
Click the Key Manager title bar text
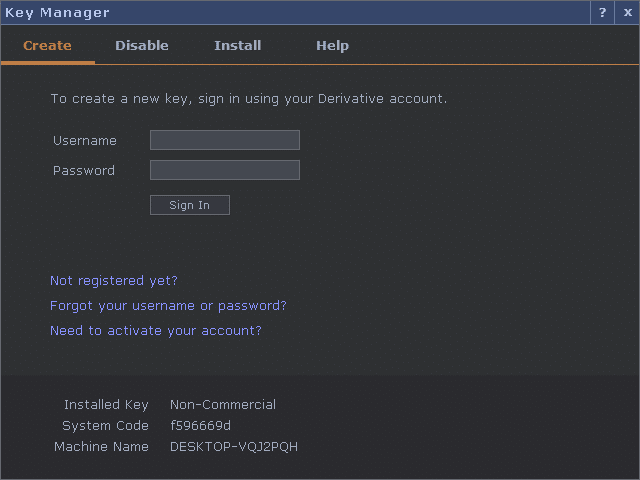(x=57, y=13)
